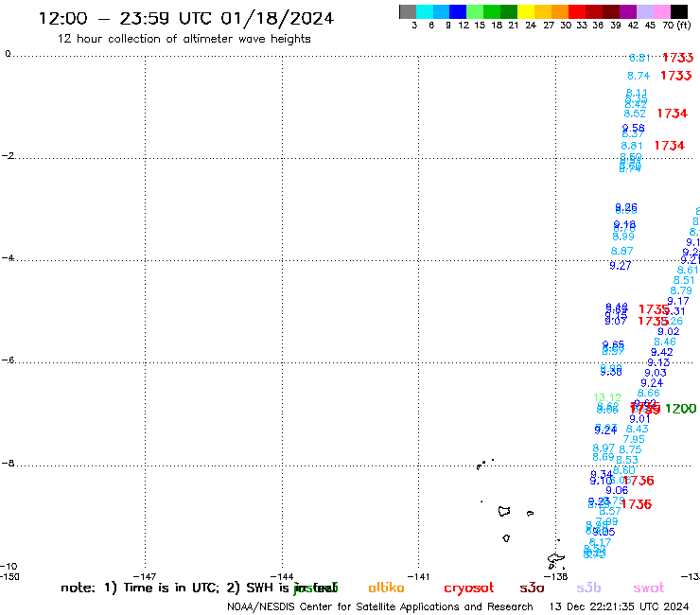Click the '12 hour collection of altimeter wave heights' subtitle
The height and width of the screenshot is (615, 700).
coord(184,39)
